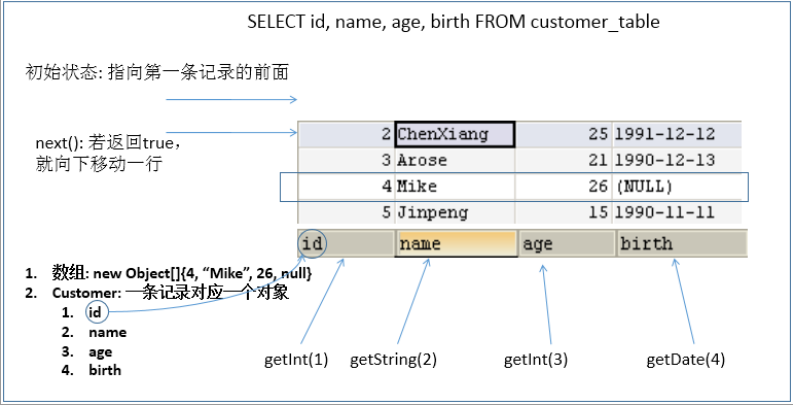Click the 1990-11-11 birth date cell
The height and width of the screenshot is (406, 793).
pos(677,212)
